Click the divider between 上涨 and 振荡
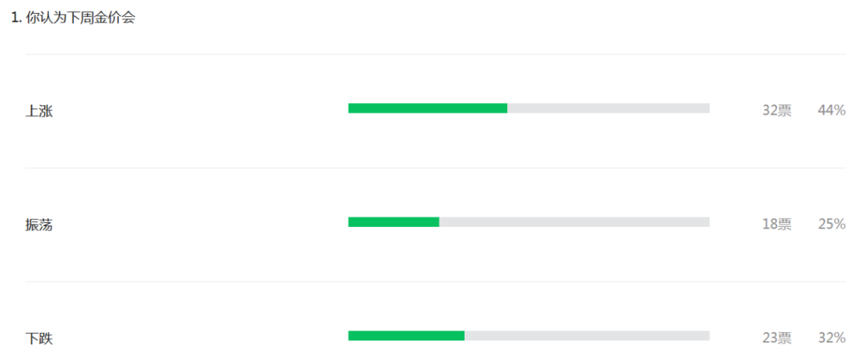This screenshot has height=354, width=868. point(435,168)
